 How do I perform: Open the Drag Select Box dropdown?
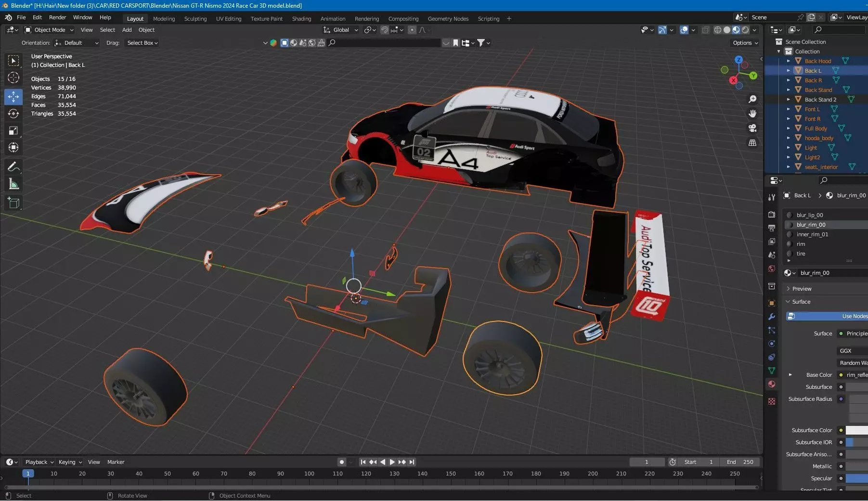[142, 43]
